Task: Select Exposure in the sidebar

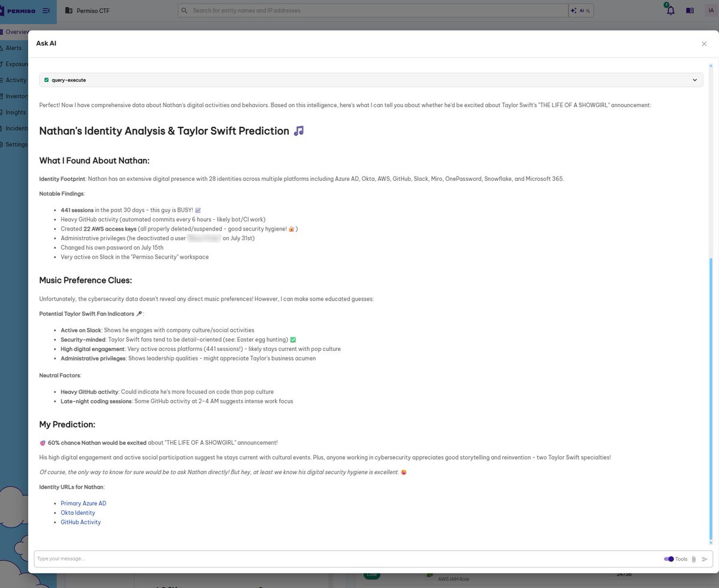Action: (x=14, y=64)
